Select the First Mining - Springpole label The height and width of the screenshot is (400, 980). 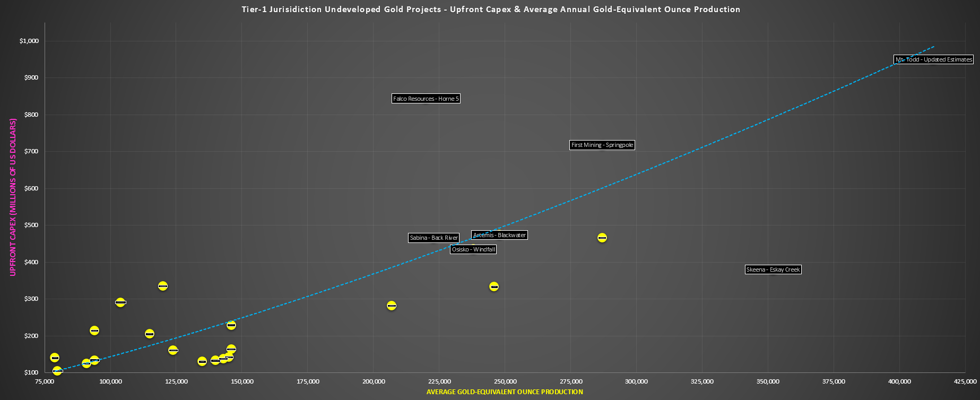(602, 145)
